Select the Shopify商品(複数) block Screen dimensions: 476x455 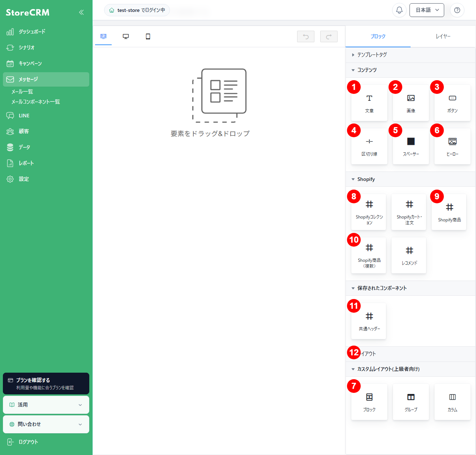pyautogui.click(x=369, y=255)
